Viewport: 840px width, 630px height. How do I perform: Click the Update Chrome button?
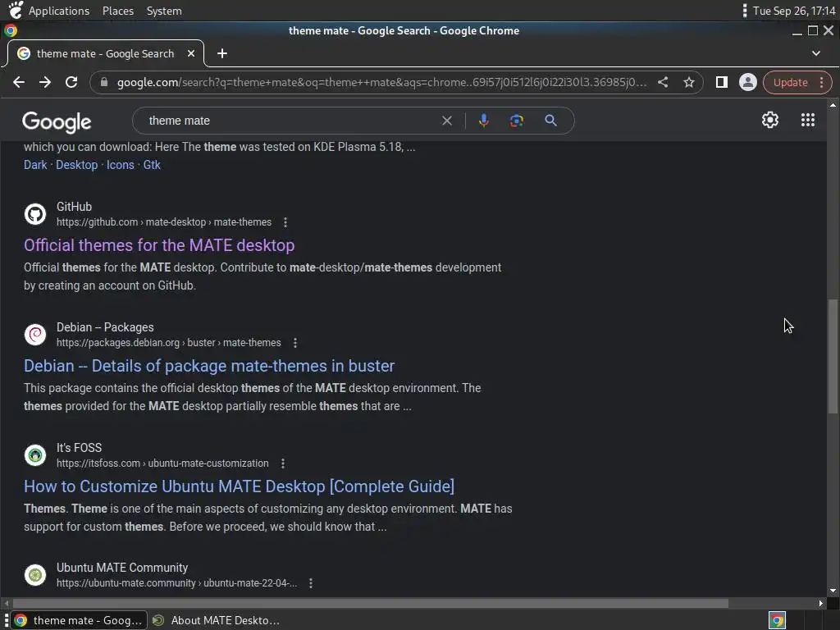[790, 82]
